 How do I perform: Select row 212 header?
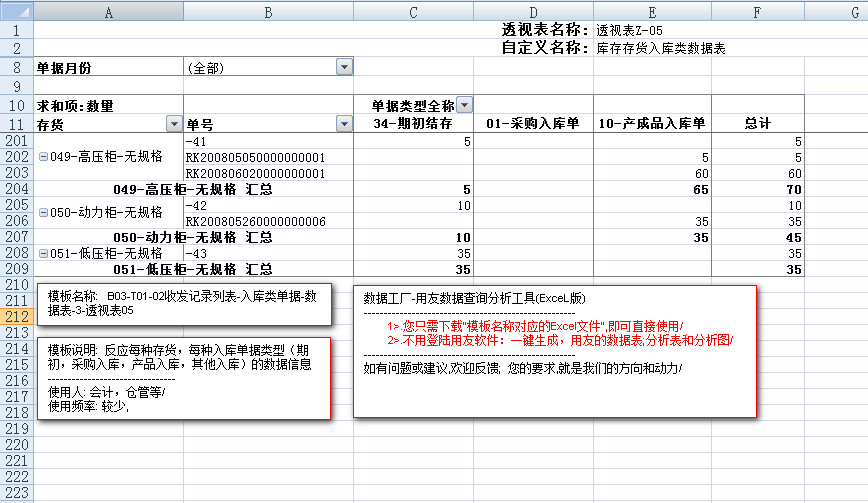point(16,316)
